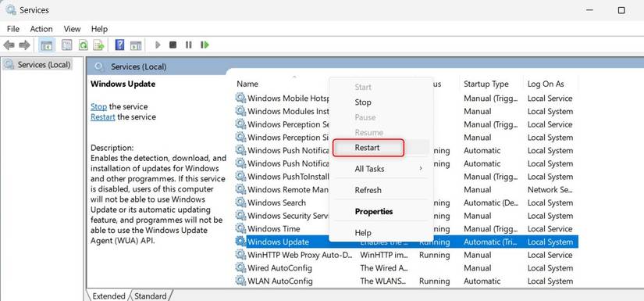Sort by the Log On As column header
This screenshot has height=301, width=644.
546,84
